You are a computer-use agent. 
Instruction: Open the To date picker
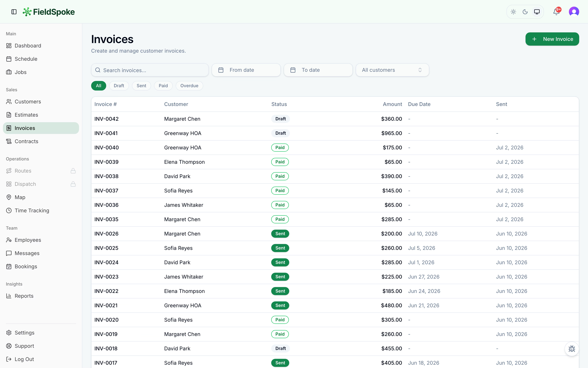pos(318,70)
